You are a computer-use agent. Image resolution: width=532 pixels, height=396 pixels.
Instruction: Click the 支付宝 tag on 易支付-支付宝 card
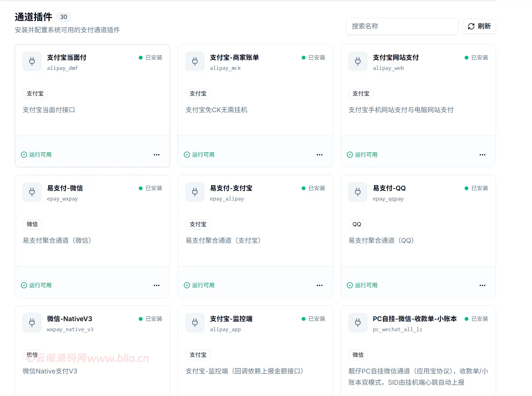click(x=198, y=224)
